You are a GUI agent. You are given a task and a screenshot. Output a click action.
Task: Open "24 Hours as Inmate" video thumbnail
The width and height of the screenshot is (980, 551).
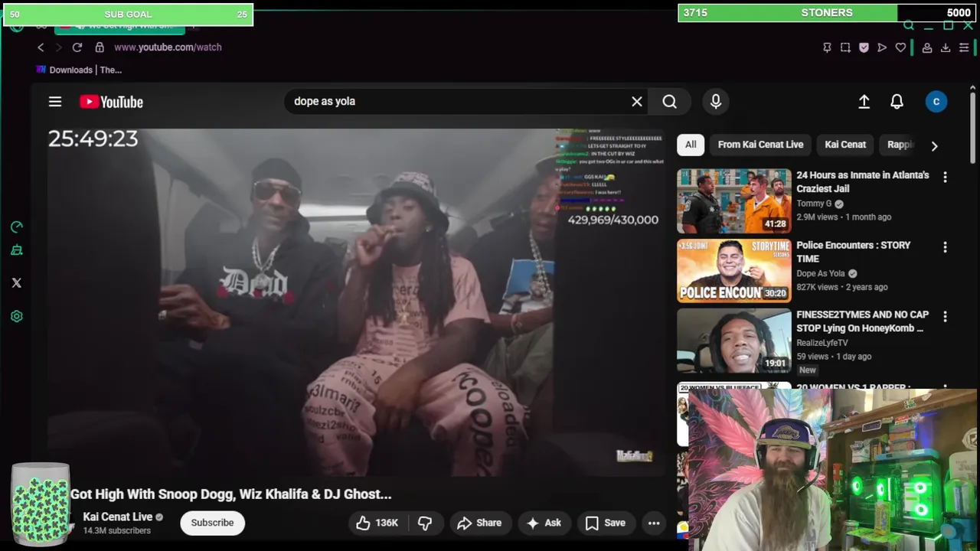coord(734,201)
